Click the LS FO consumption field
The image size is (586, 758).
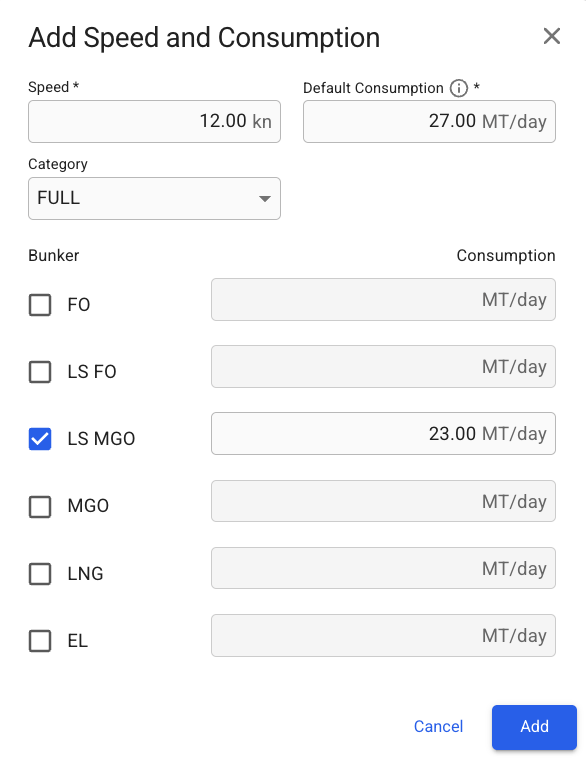click(x=383, y=366)
